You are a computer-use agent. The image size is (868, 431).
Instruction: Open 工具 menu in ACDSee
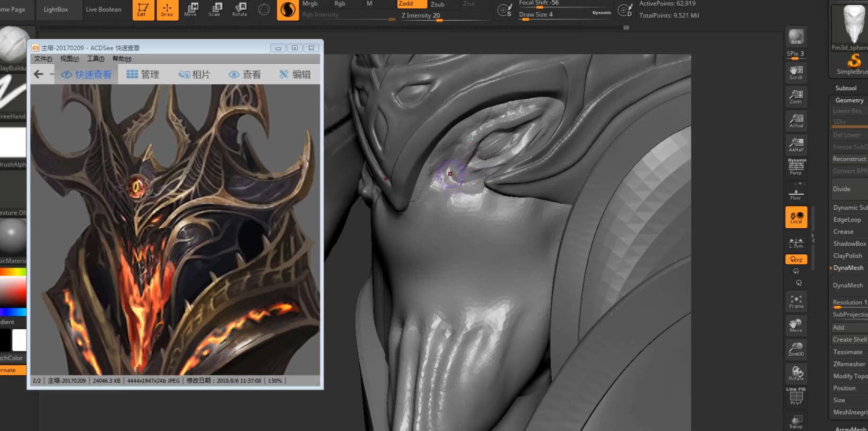96,59
